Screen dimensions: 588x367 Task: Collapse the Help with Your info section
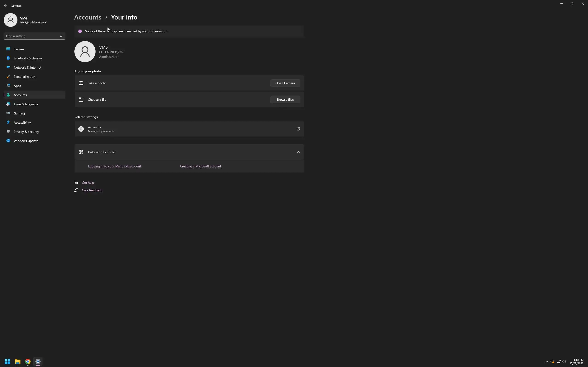coord(298,152)
